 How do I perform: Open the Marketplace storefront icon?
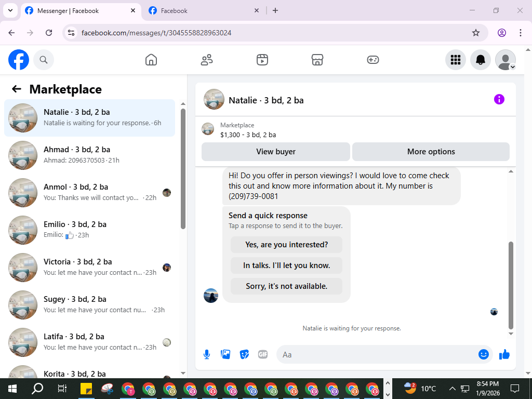click(317, 60)
